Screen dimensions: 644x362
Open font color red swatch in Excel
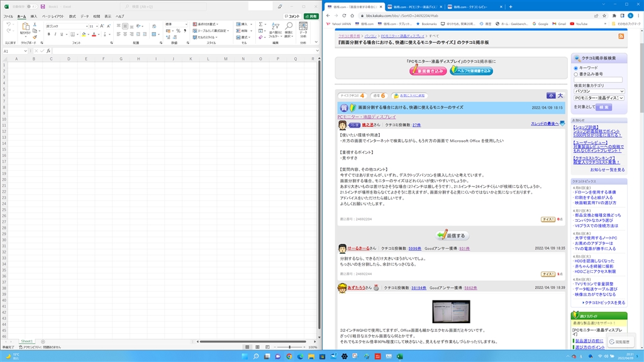(94, 35)
